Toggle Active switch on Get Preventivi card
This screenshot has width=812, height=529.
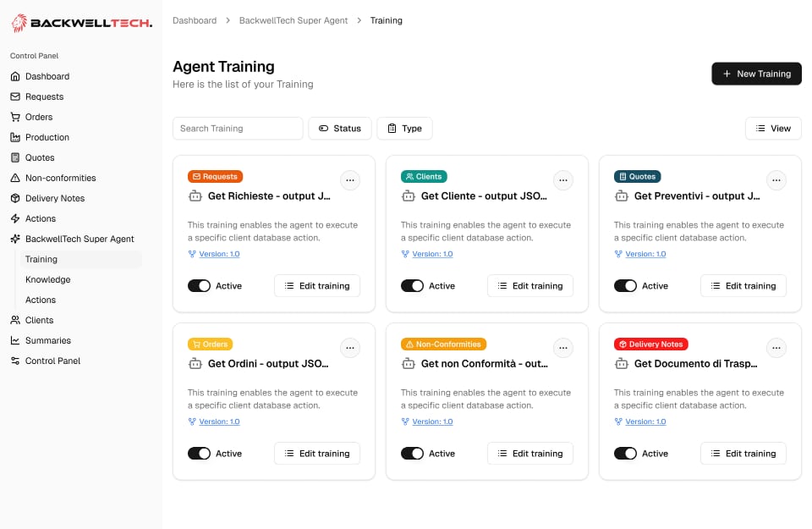[625, 286]
